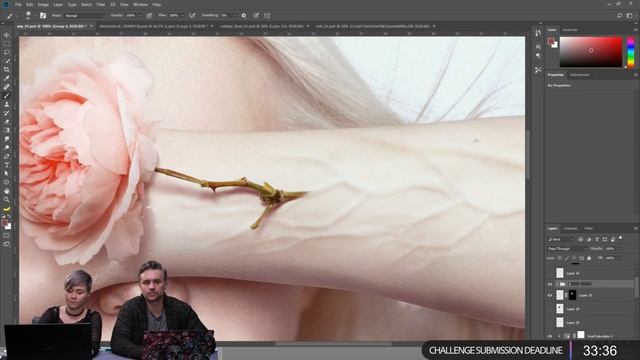640x360 pixels.
Task: Open the Smoothing value dropdown
Action: [x=234, y=16]
